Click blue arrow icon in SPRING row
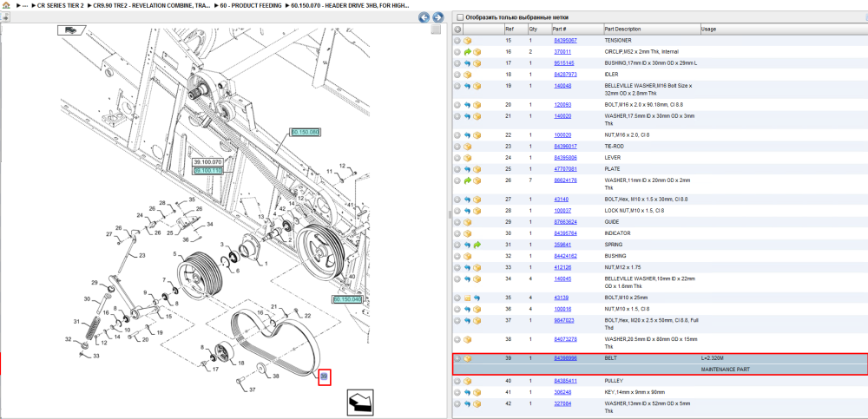Viewport: 868px width, 419px height. click(x=468, y=245)
